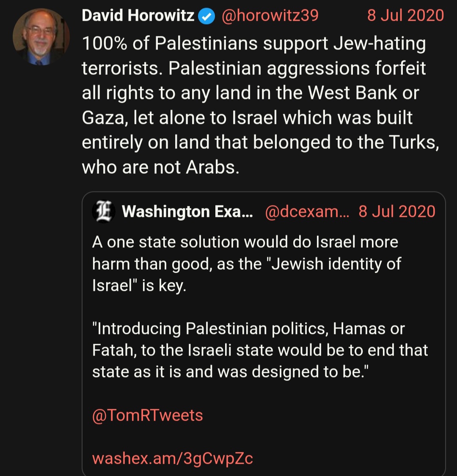Screen dimensions: 457x476
Task: Click the blue verified badge
Action: (x=207, y=16)
